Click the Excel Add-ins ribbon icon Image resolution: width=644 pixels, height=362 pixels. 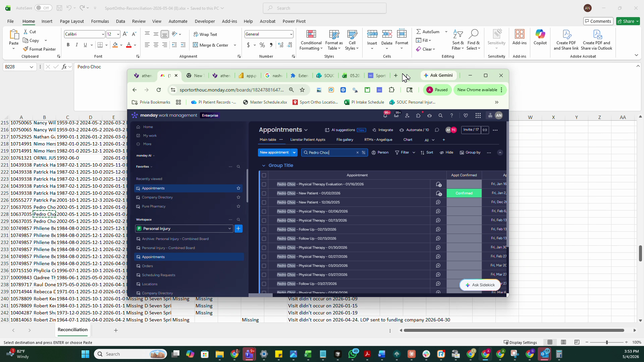pos(520,37)
